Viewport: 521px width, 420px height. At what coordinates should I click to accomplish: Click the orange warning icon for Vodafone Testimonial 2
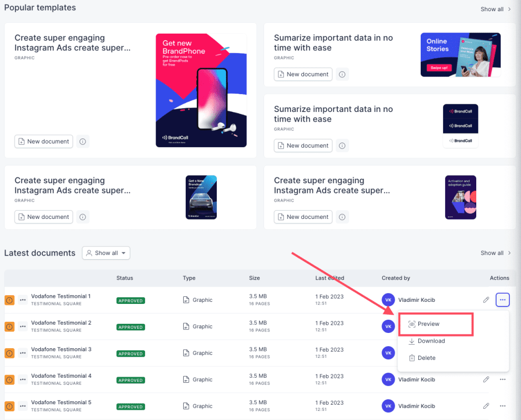[9, 326]
